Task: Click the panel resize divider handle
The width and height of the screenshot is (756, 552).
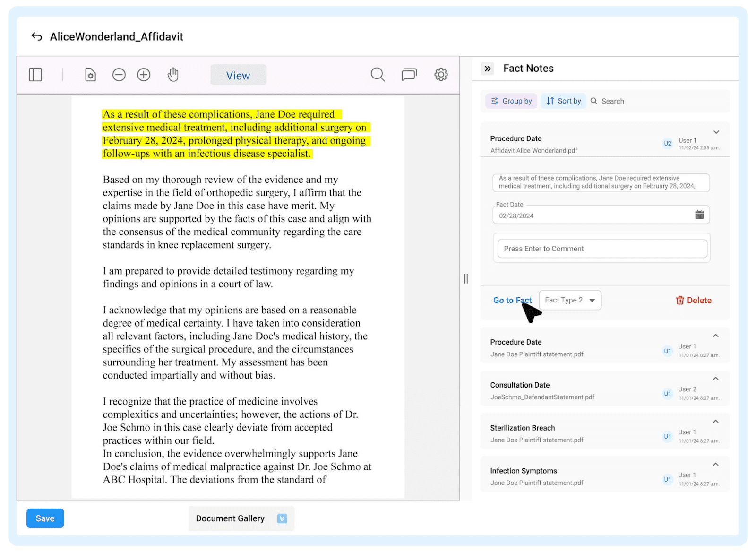Action: pos(466,279)
